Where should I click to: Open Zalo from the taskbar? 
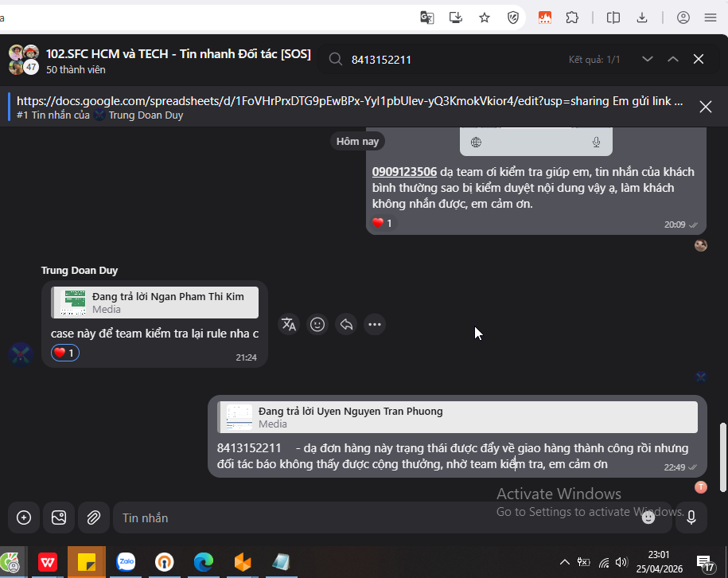click(x=126, y=562)
